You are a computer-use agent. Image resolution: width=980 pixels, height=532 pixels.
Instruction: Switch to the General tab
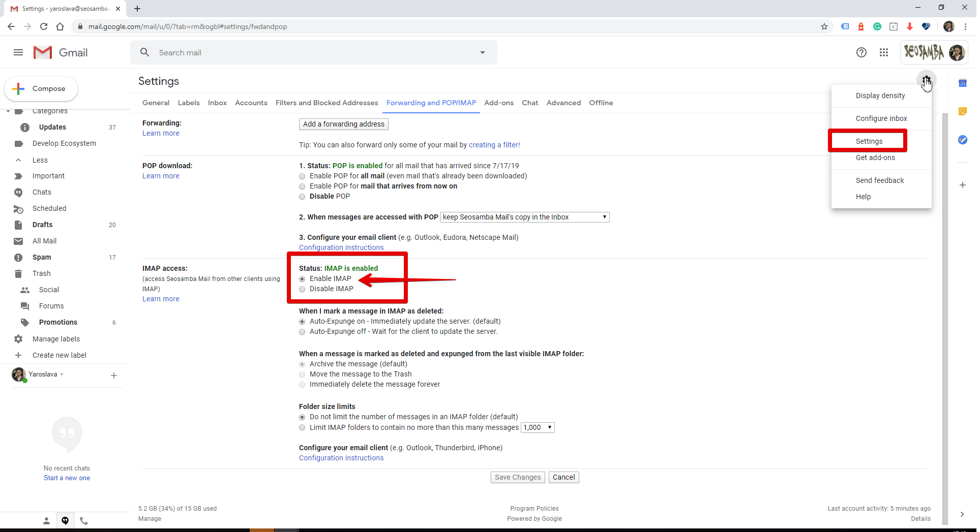click(156, 103)
